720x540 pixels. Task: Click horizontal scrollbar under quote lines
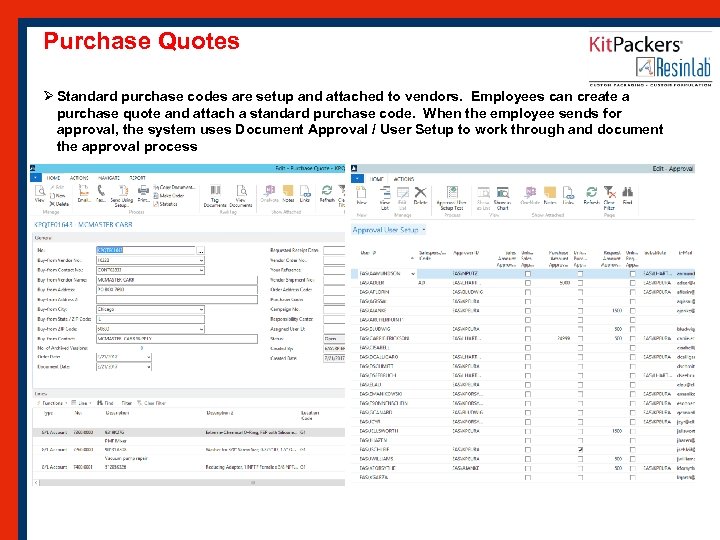click(x=189, y=483)
